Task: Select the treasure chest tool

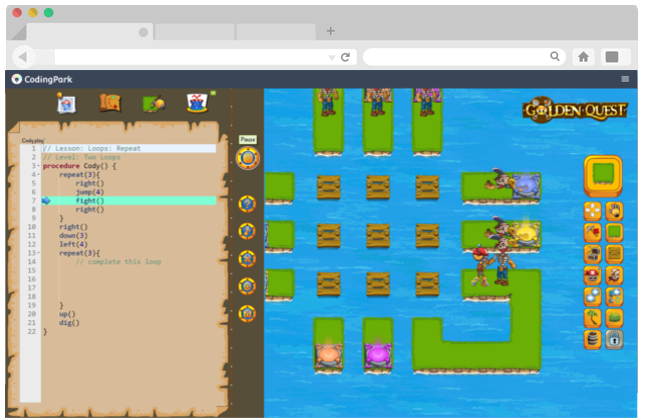Action: point(593,254)
